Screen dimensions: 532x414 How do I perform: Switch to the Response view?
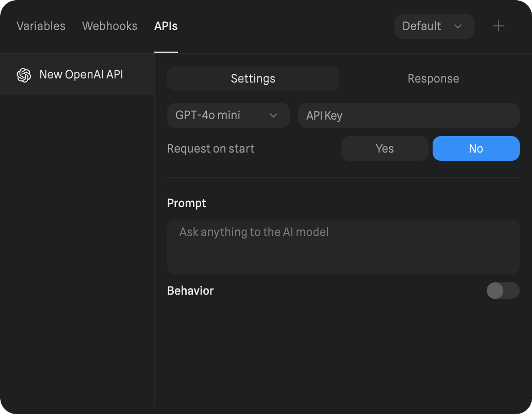pyautogui.click(x=433, y=79)
